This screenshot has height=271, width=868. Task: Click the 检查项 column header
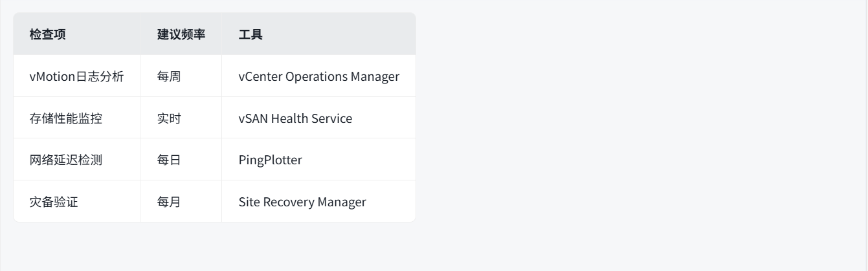pos(77,34)
